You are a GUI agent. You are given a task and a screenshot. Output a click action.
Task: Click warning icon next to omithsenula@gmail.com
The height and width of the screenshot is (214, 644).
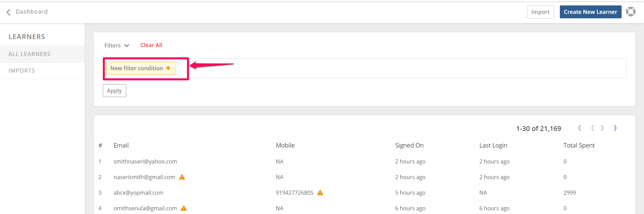tap(184, 208)
